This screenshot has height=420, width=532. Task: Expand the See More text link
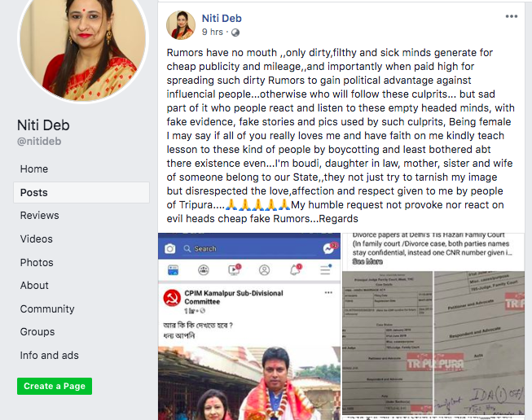click(x=367, y=261)
